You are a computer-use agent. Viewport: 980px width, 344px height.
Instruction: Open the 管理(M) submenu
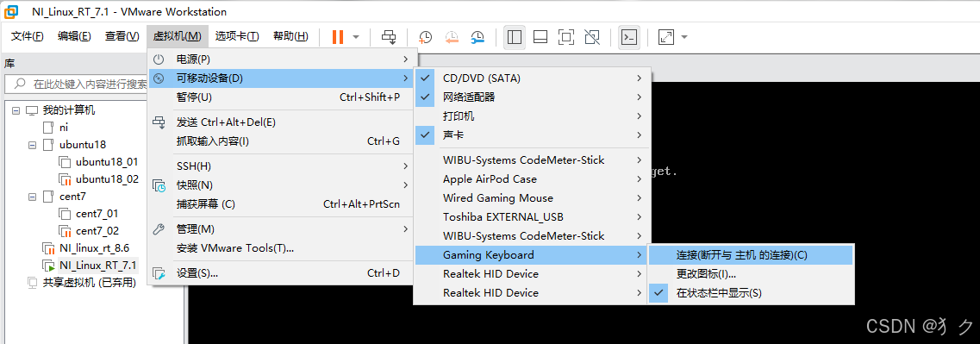click(x=281, y=229)
